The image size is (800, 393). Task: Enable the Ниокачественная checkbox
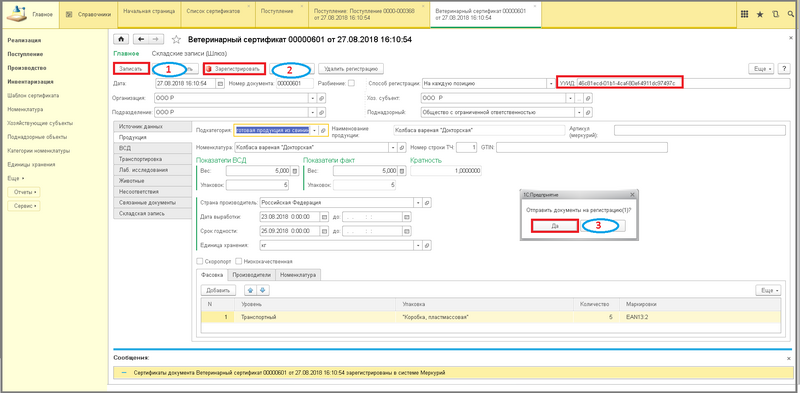(238, 261)
